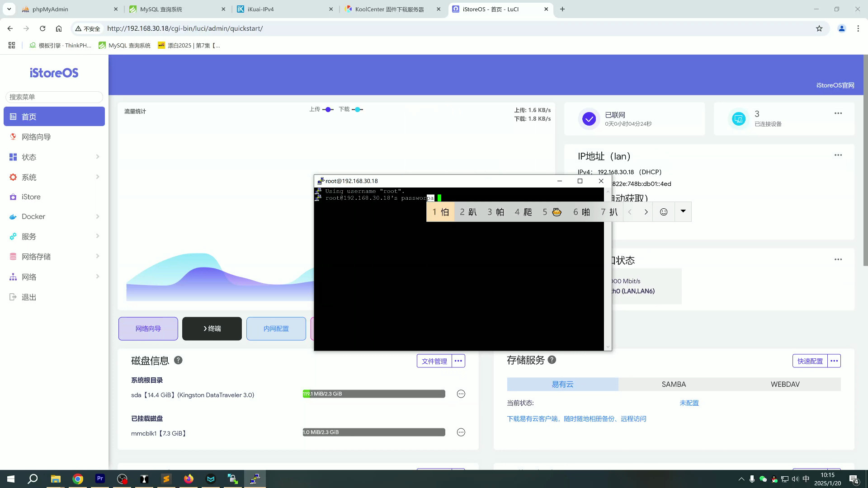Click the 快速配置 button

(810, 361)
